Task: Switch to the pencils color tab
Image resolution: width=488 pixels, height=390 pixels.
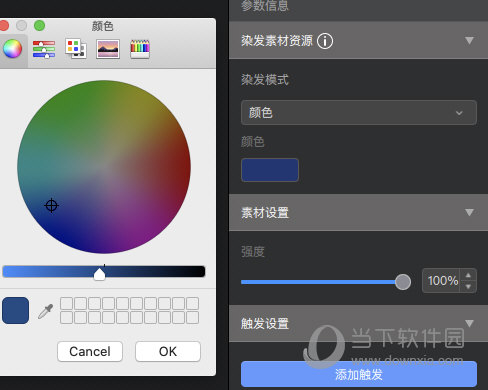Action: pyautogui.click(x=140, y=49)
